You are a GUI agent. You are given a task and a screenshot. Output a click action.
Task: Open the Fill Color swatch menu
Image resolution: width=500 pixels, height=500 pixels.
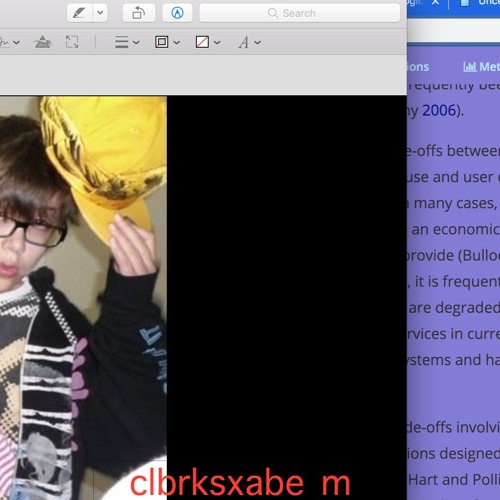208,42
